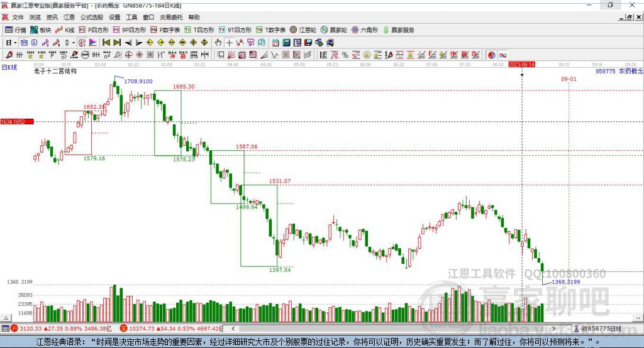Open the 9T四方形 tool
This screenshot has height=348, width=644.
235,30
